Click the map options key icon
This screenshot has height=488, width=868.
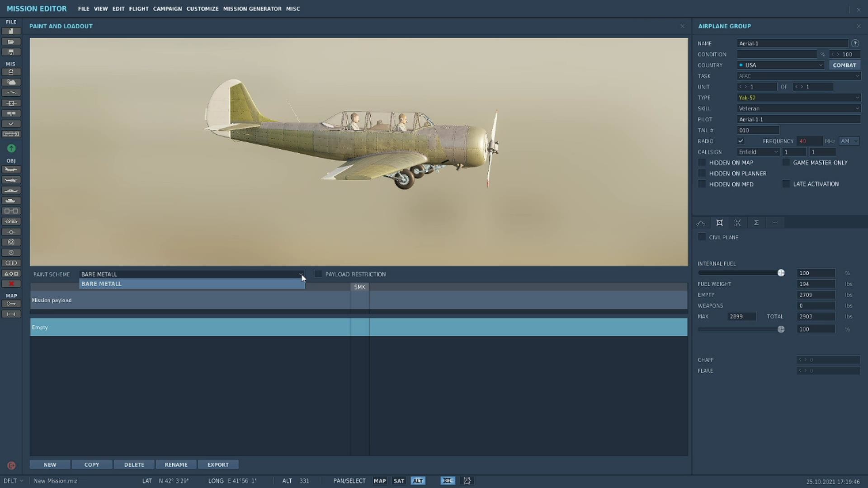pyautogui.click(x=11, y=304)
